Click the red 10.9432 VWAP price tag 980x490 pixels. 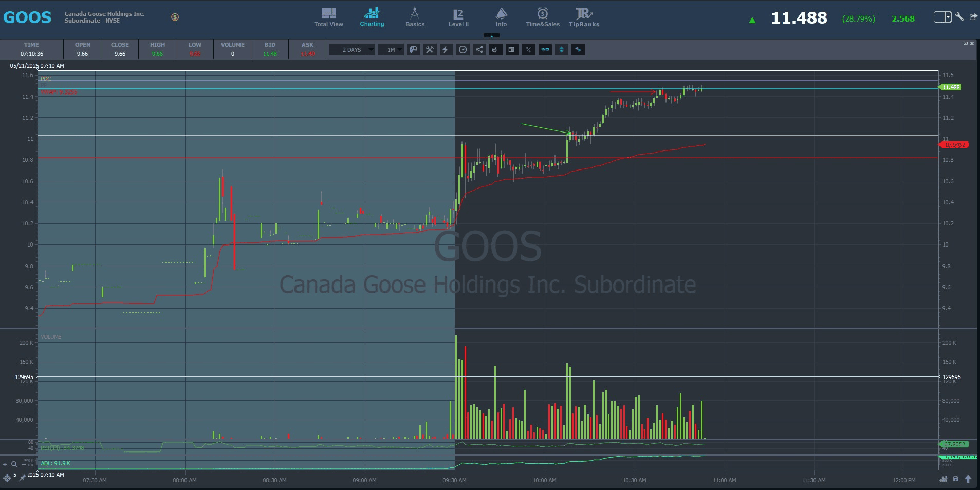[954, 145]
